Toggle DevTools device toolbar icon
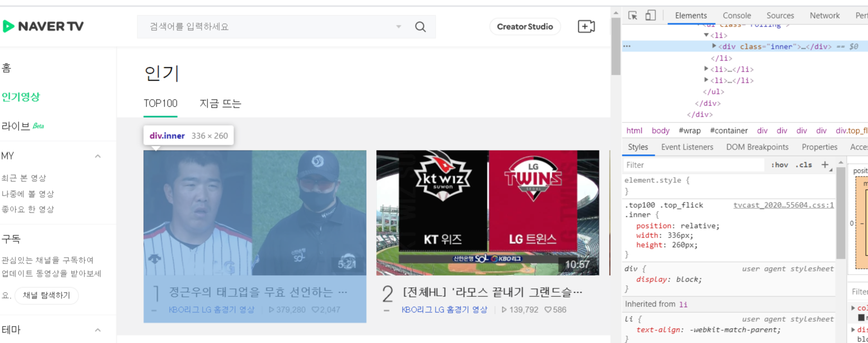Screen dimensions: 868x343 pyautogui.click(x=650, y=15)
